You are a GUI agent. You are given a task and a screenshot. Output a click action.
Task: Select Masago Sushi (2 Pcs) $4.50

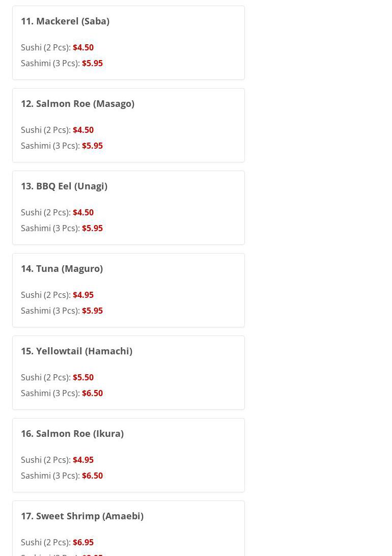57,130
